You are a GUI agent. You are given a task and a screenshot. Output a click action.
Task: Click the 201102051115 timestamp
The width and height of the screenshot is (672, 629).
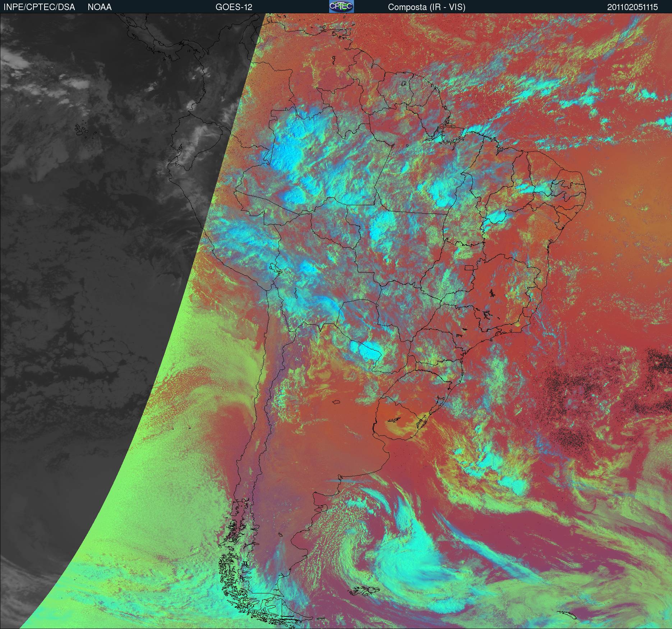coord(632,7)
